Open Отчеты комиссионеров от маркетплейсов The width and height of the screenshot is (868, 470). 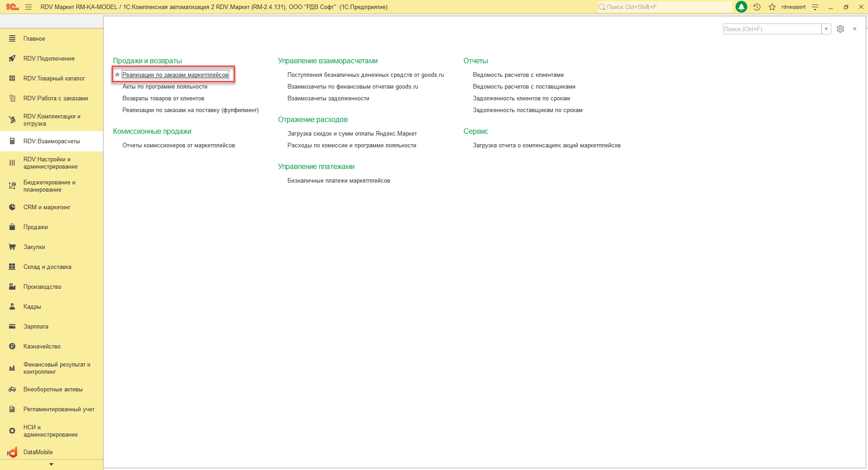(x=179, y=146)
